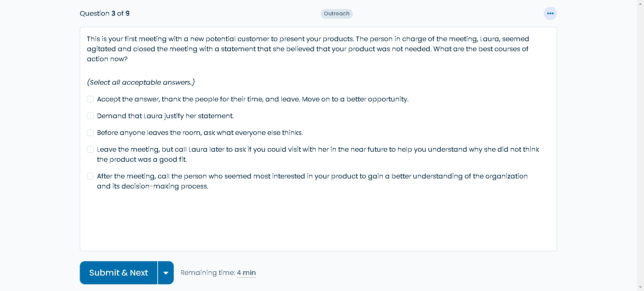Select the checkbox for "Before anyone leaves the room"

pyautogui.click(x=90, y=133)
